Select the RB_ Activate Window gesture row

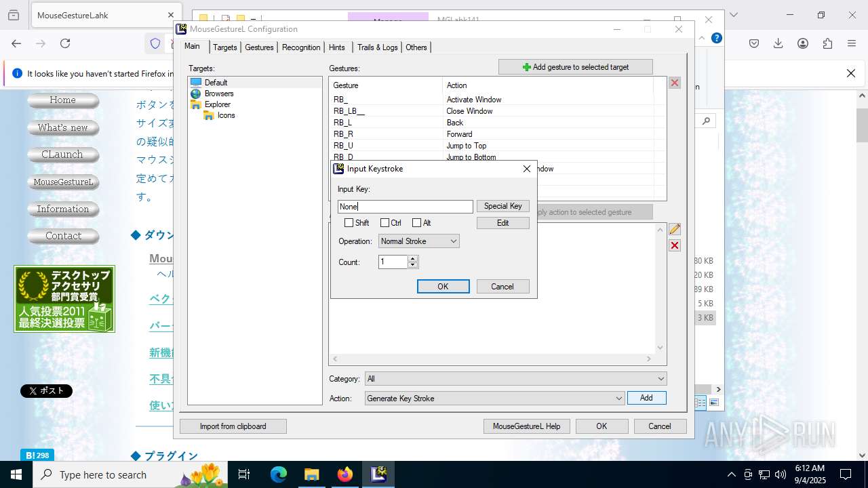coord(492,100)
